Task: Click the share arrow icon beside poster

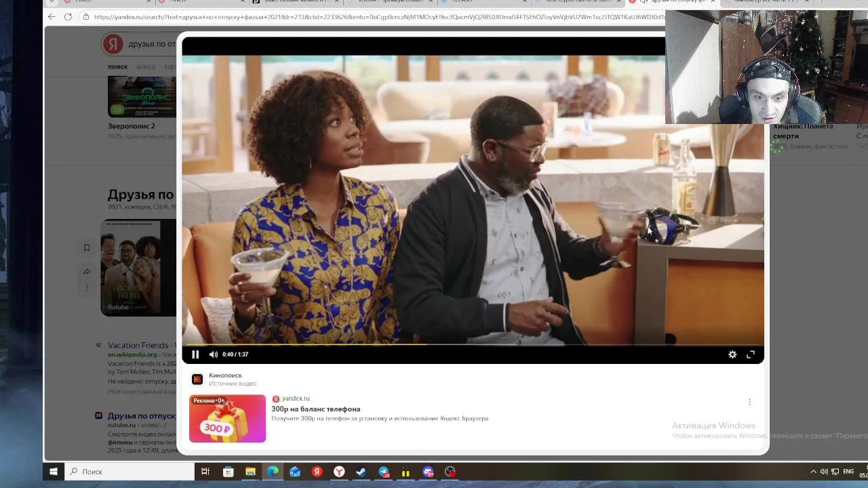Action: 87,272
